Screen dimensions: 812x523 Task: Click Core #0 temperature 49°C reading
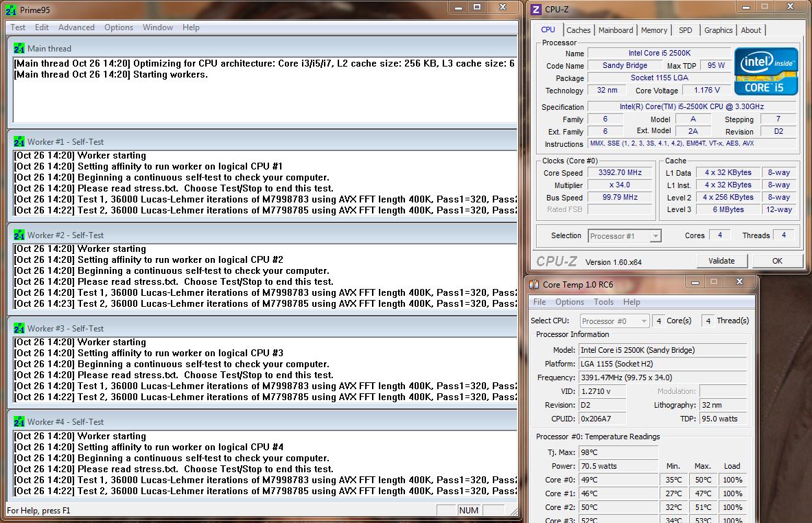[x=618, y=480]
